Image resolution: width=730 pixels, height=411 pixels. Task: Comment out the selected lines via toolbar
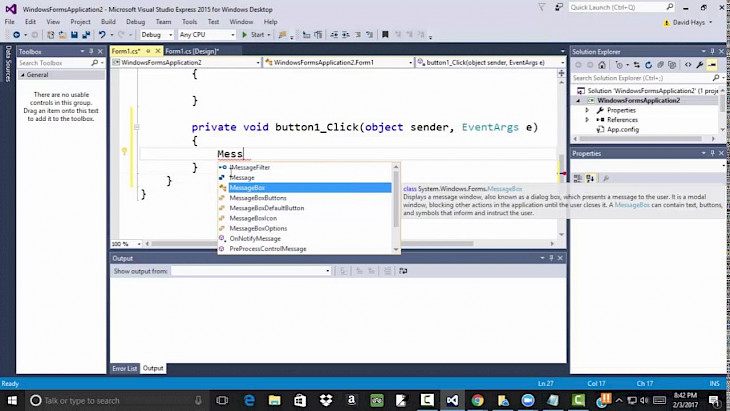pyautogui.click(x=358, y=35)
